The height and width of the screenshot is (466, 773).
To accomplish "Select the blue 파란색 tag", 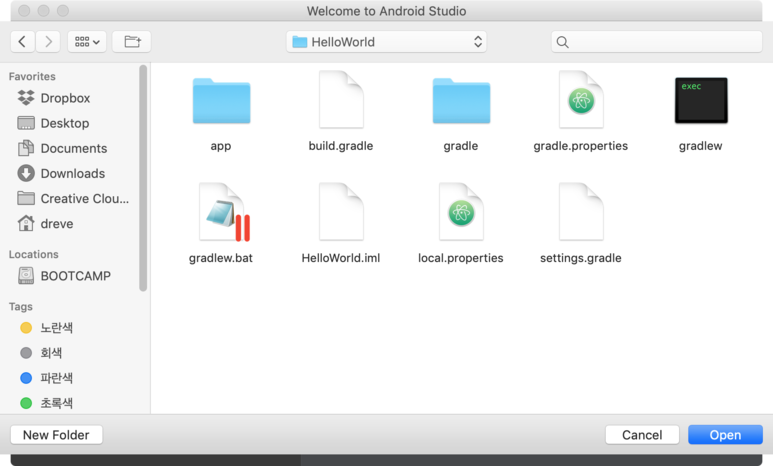I will point(47,378).
